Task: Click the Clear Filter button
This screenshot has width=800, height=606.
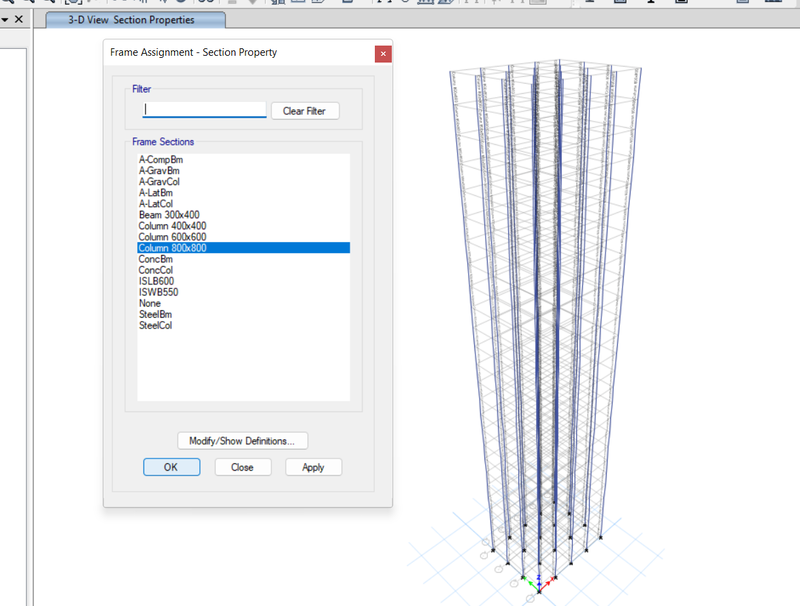Action: tap(305, 111)
